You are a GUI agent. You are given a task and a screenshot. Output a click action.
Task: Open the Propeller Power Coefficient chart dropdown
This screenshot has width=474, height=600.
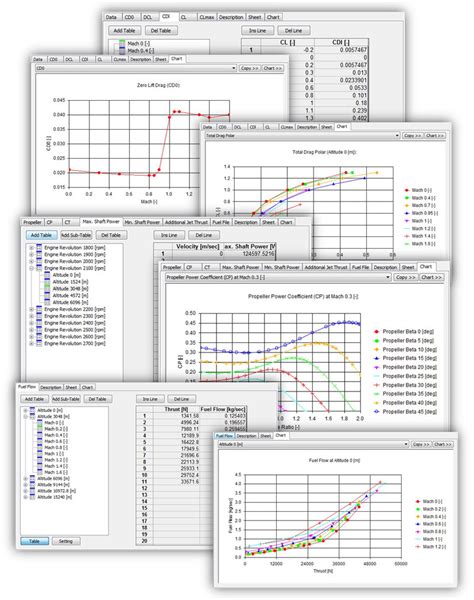387,277
